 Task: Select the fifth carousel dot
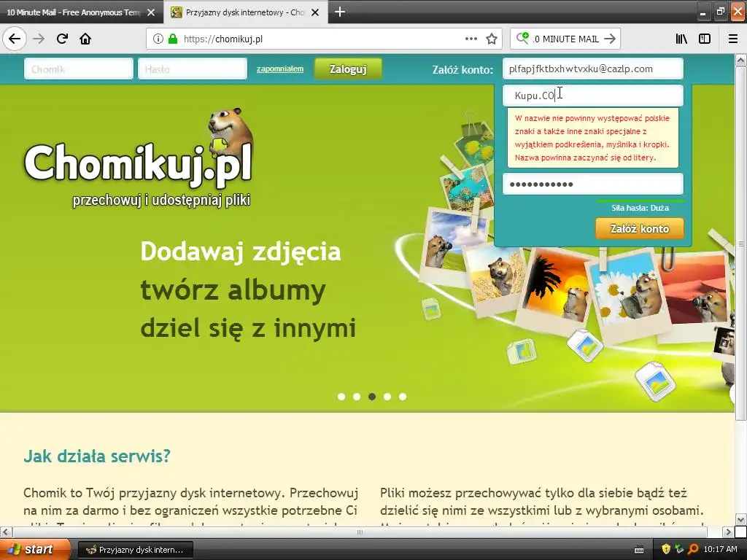[403, 396]
